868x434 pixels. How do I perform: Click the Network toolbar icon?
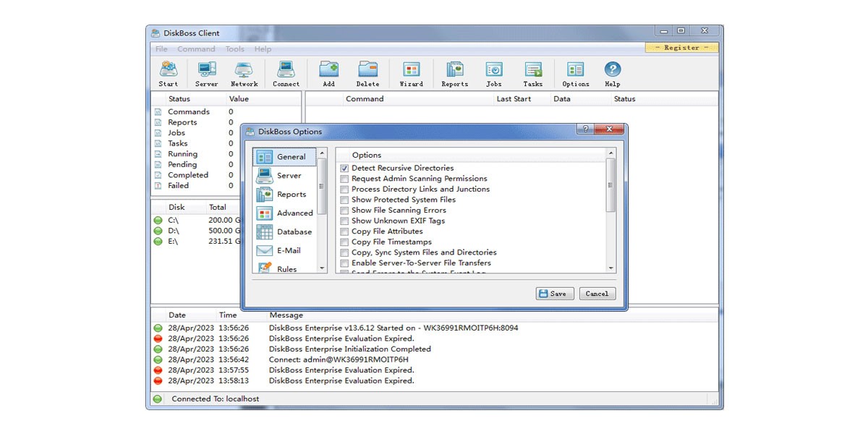tap(244, 74)
